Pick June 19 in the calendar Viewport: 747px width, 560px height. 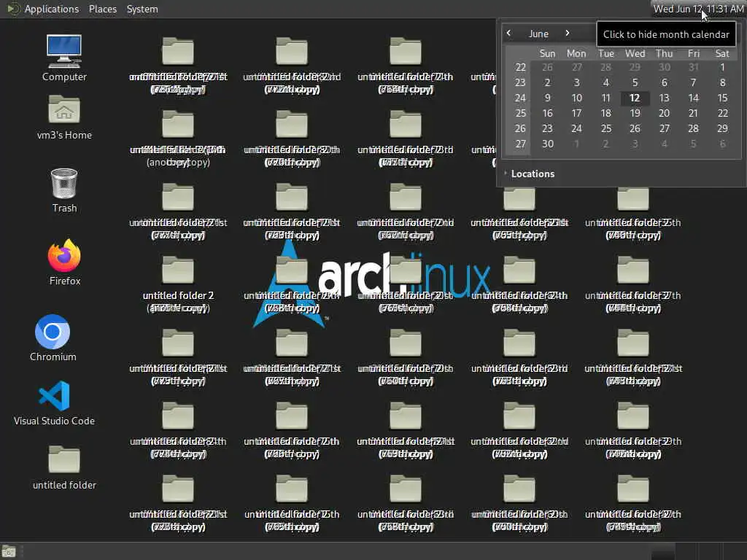point(635,113)
